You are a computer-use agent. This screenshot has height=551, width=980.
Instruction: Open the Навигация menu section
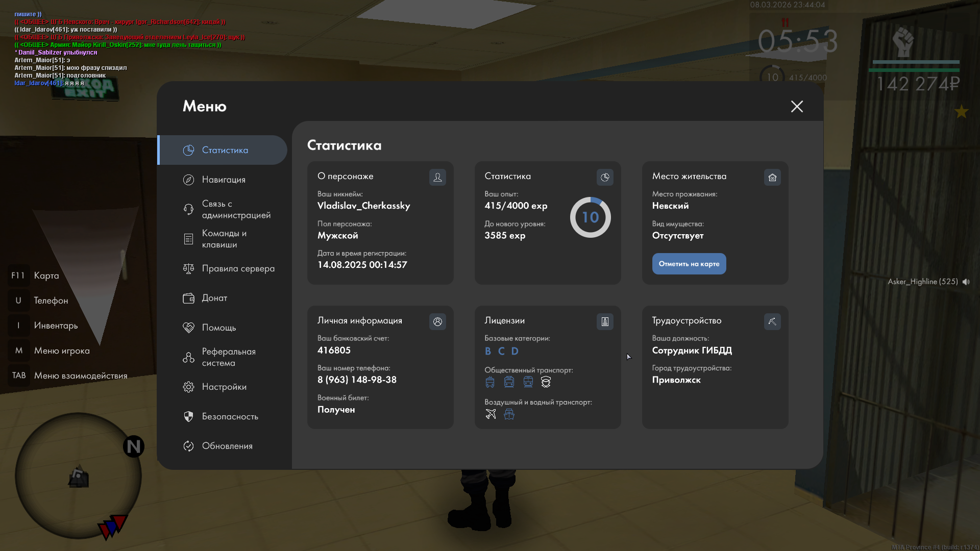[224, 180]
